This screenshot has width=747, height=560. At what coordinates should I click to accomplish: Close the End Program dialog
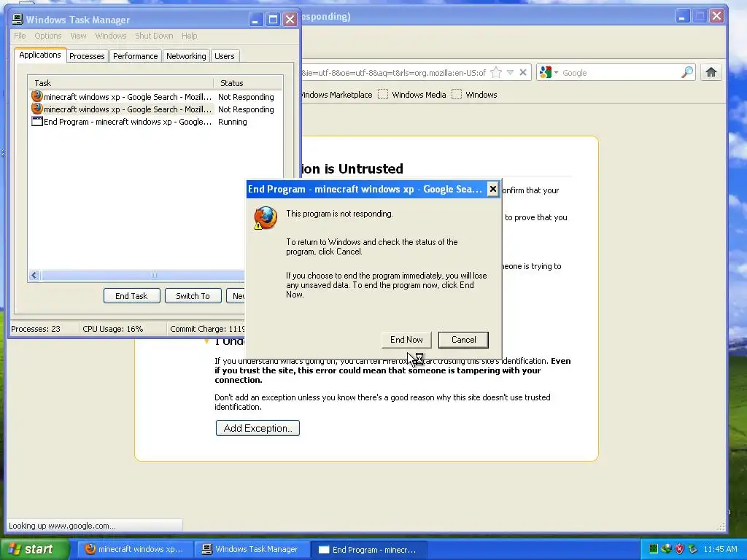(x=492, y=189)
